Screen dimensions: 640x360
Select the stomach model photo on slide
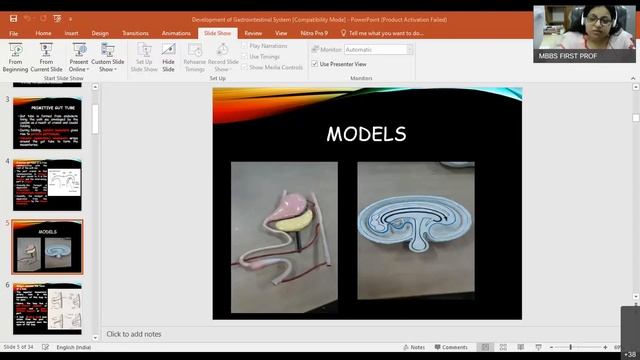click(x=284, y=237)
